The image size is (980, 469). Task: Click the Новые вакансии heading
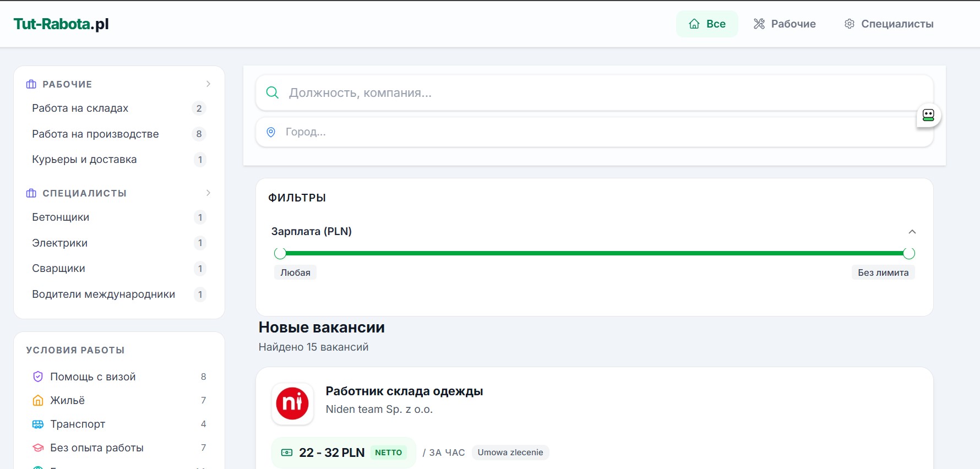(x=322, y=328)
